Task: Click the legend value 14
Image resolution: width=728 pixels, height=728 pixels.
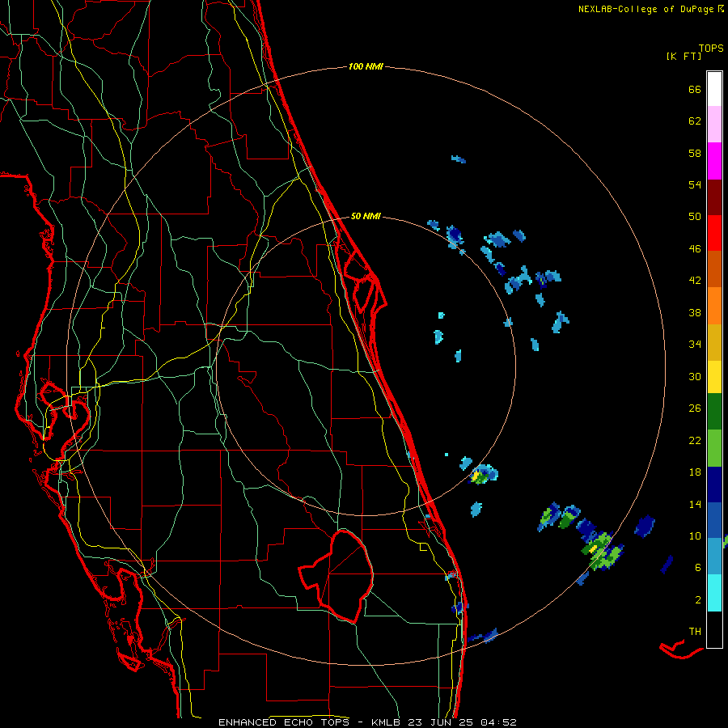Action: tap(695, 504)
